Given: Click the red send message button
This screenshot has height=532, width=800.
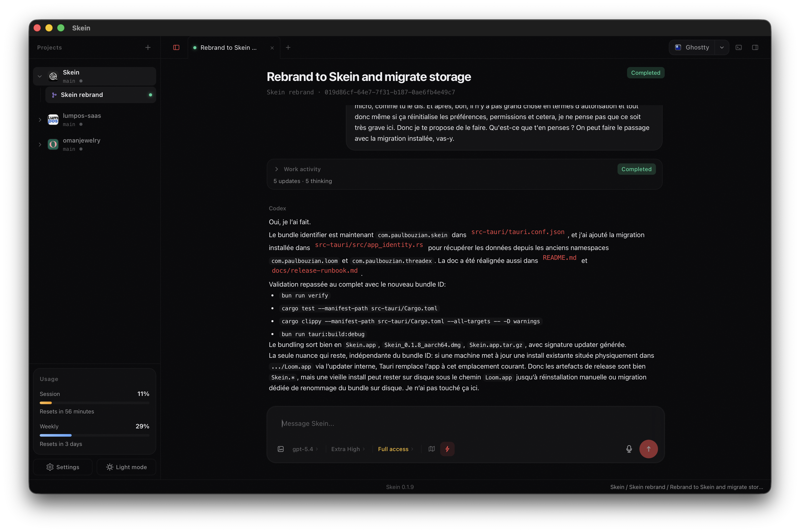Looking at the screenshot, I should [648, 449].
